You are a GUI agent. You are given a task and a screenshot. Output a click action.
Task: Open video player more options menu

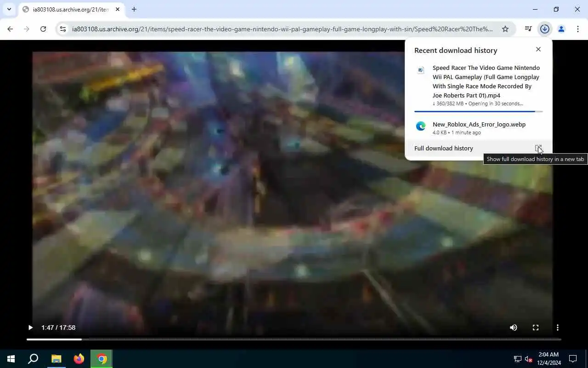pyautogui.click(x=558, y=328)
